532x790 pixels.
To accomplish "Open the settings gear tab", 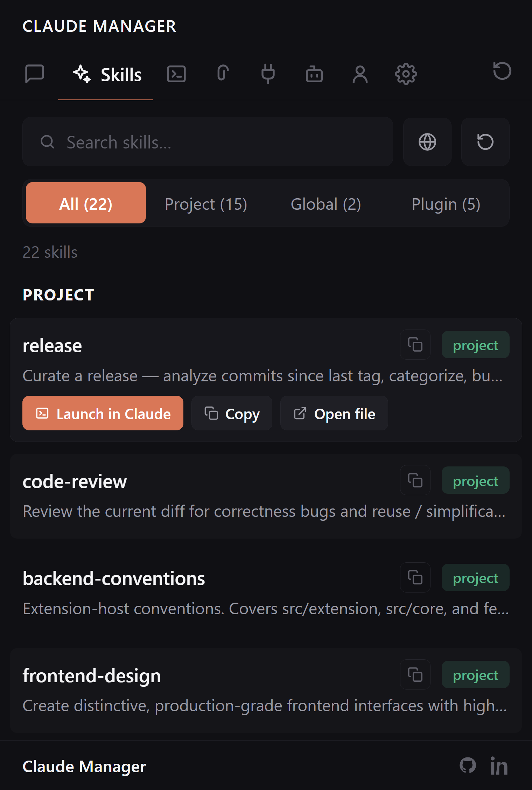I will 406,74.
